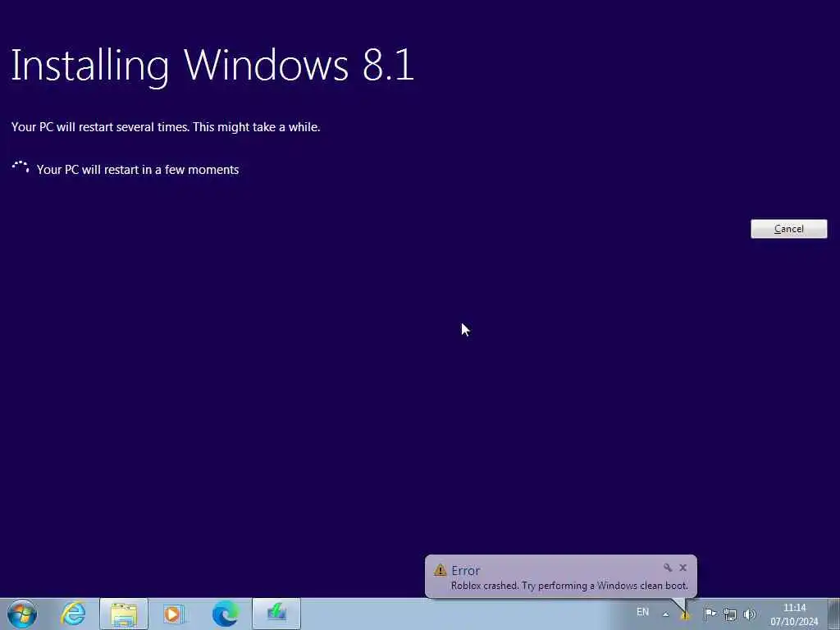Launch Microsoft Edge from the taskbar
This screenshot has width=840, height=630.
tap(225, 614)
